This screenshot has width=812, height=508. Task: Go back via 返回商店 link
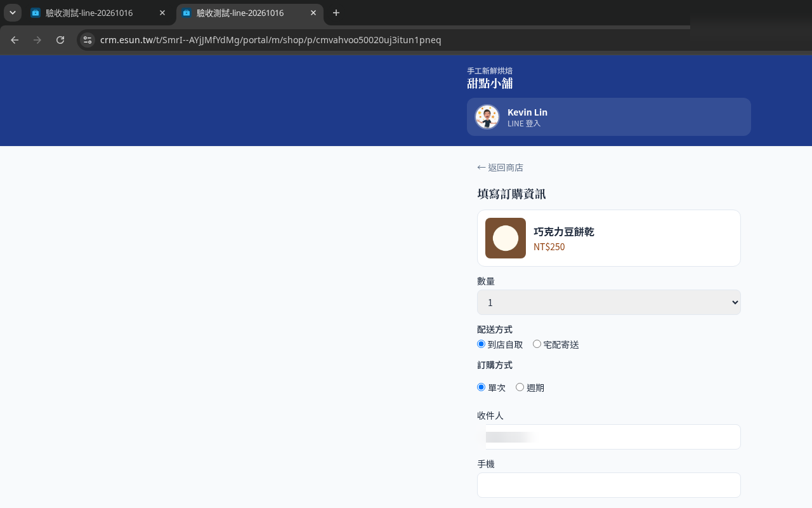click(x=500, y=168)
